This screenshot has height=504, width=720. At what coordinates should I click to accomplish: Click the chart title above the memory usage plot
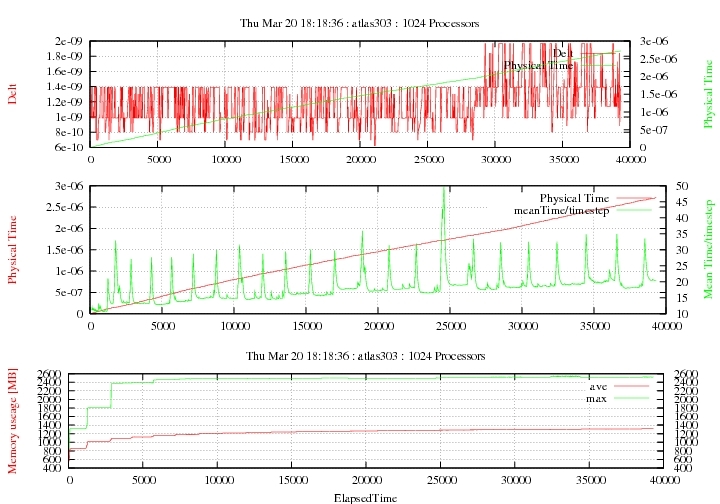[x=366, y=356]
